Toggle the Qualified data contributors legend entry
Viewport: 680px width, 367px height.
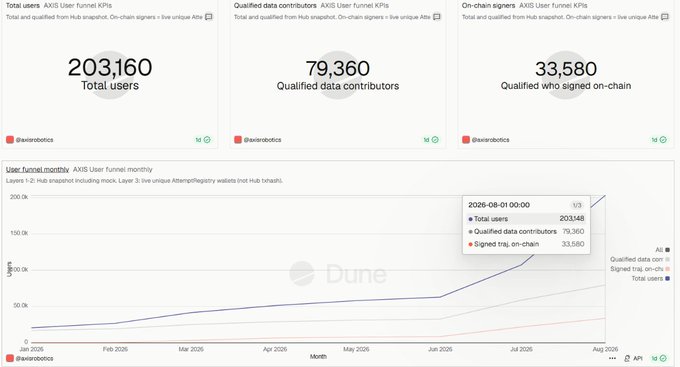click(640, 259)
